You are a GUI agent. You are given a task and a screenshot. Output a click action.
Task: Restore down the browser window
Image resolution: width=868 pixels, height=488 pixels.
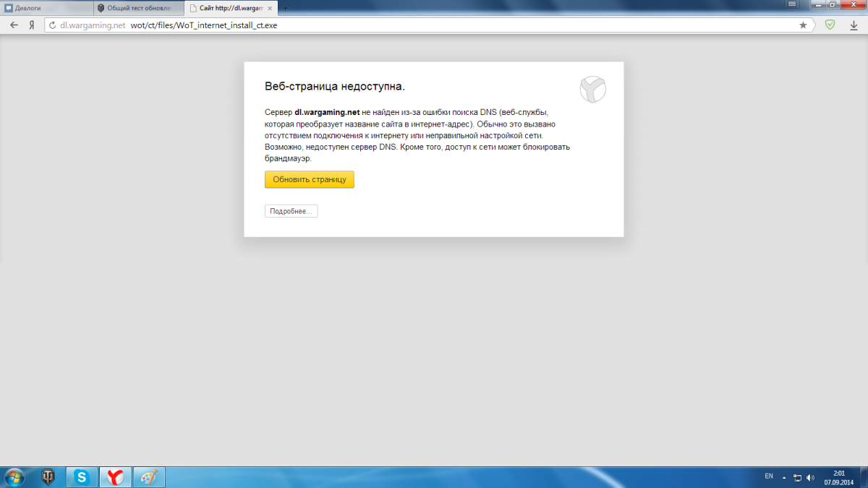[x=832, y=4]
